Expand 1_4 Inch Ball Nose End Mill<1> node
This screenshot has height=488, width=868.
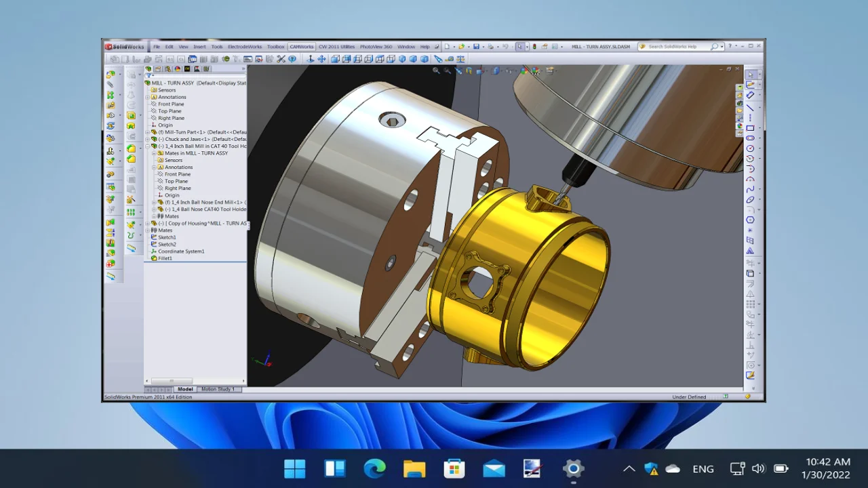pos(154,202)
